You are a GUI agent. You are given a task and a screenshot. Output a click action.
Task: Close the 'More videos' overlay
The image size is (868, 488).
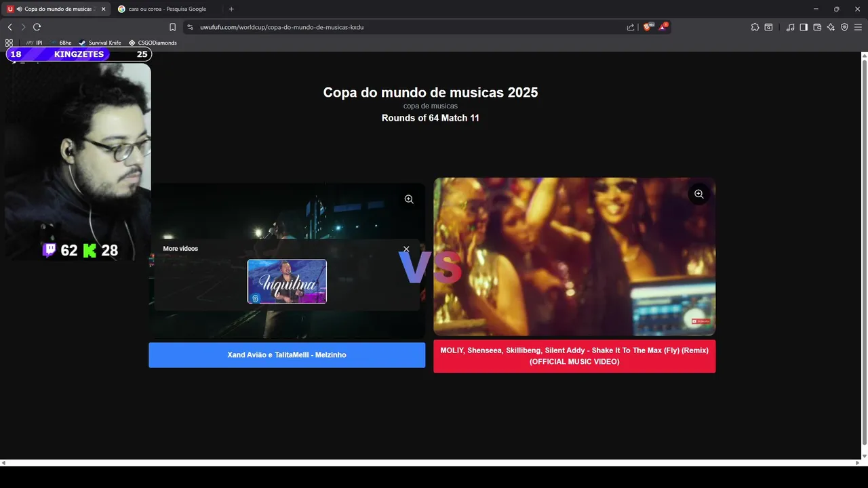tap(406, 249)
